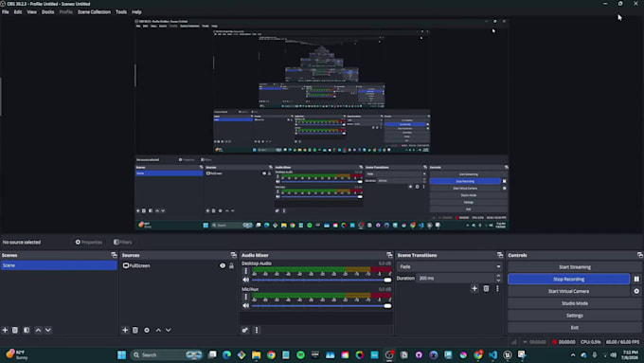
Task: Click Start Streaming button
Action: (575, 267)
